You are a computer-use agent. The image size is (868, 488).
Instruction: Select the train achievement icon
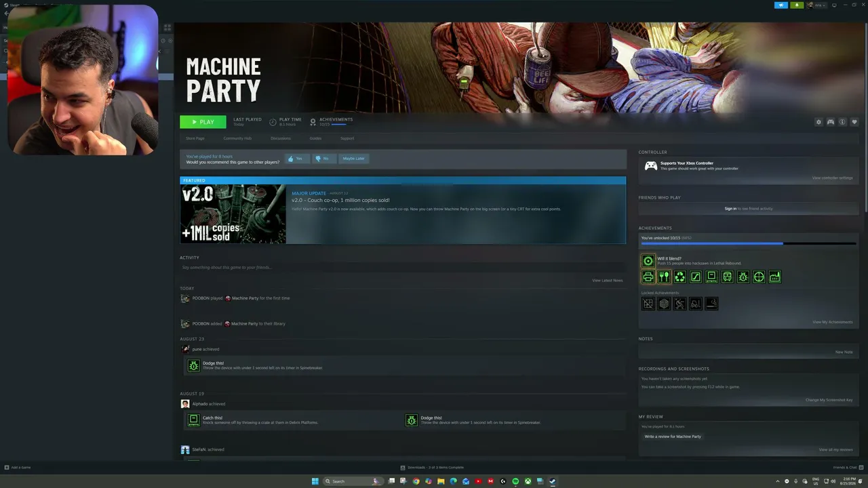727,277
